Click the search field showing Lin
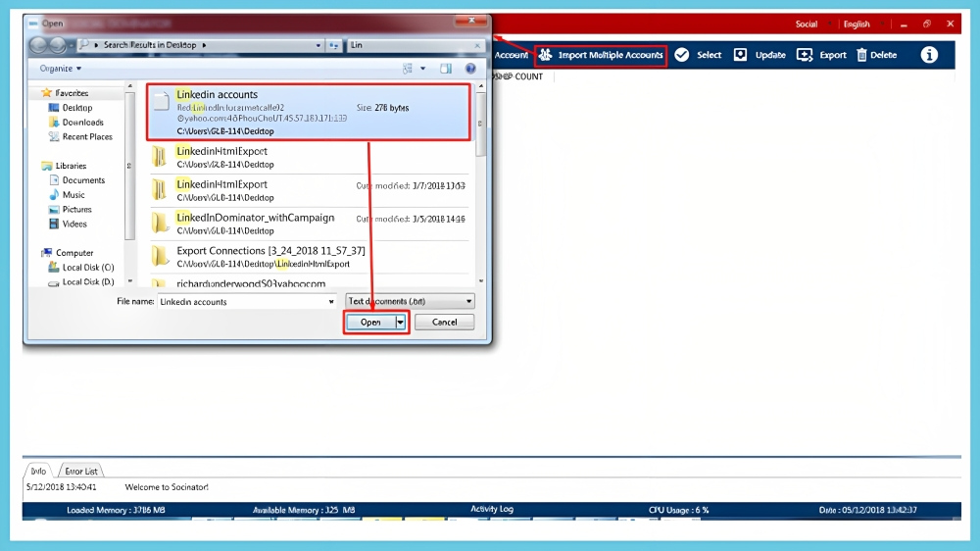Viewport: 980px width, 551px height. (410, 45)
